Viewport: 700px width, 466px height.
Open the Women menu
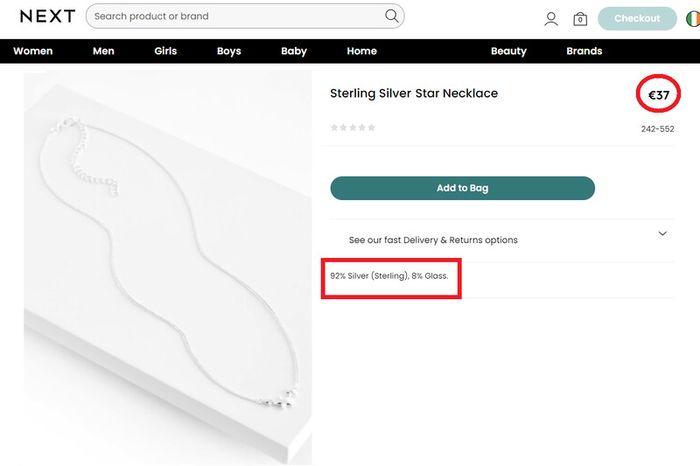pyautogui.click(x=33, y=51)
